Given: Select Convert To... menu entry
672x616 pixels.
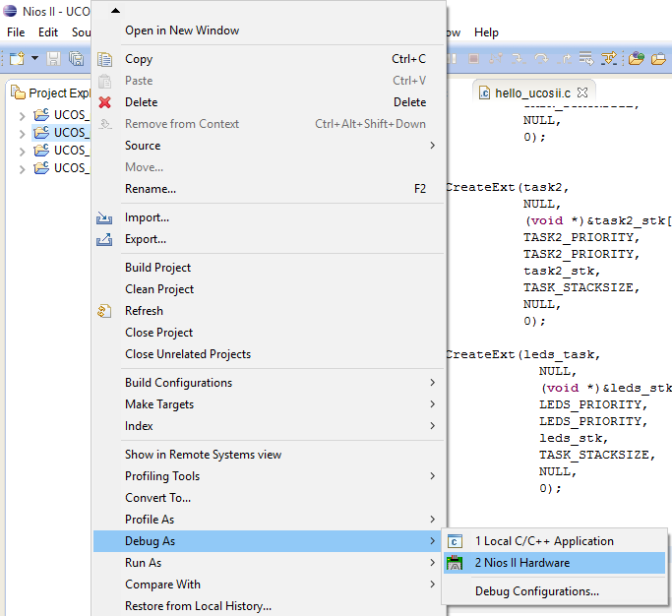Looking at the screenshot, I should click(270, 498).
